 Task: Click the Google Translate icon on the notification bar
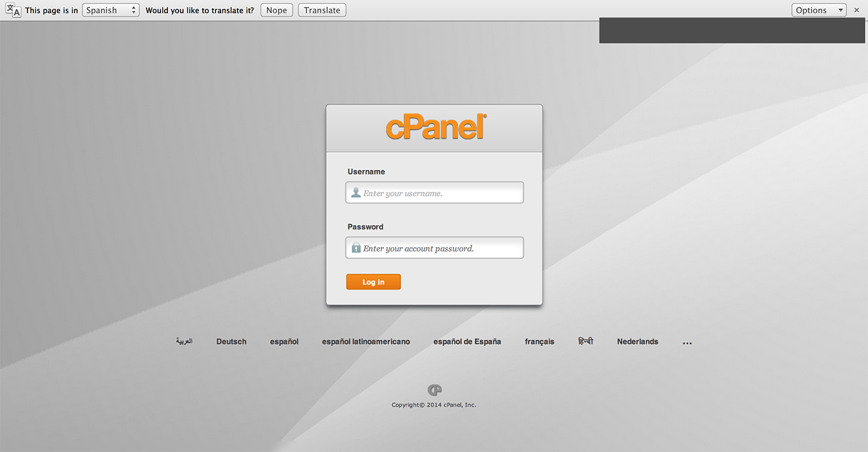click(x=13, y=9)
